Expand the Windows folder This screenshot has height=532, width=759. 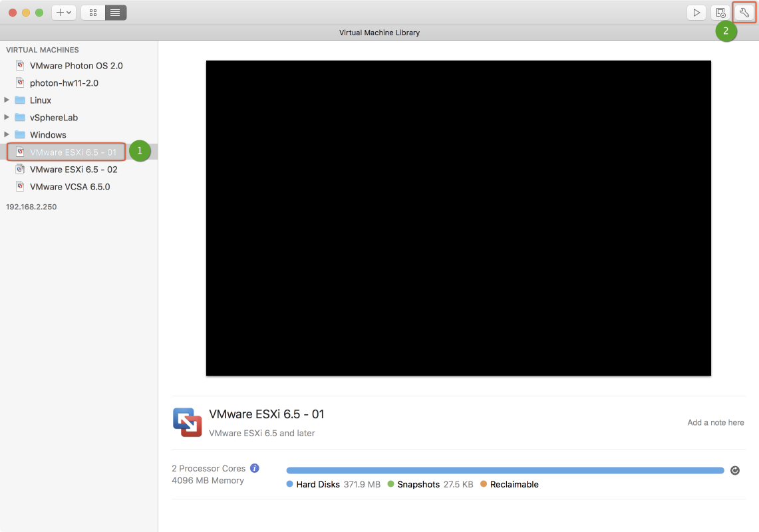click(x=7, y=135)
